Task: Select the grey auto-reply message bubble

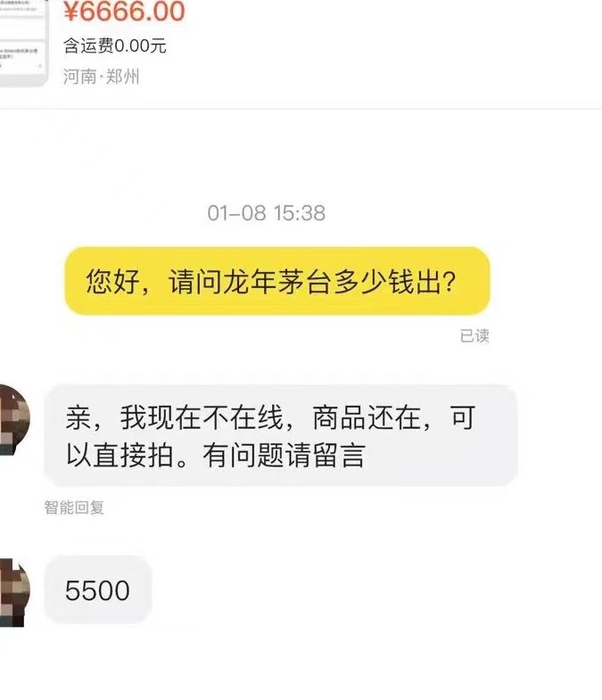Action: pyautogui.click(x=280, y=435)
